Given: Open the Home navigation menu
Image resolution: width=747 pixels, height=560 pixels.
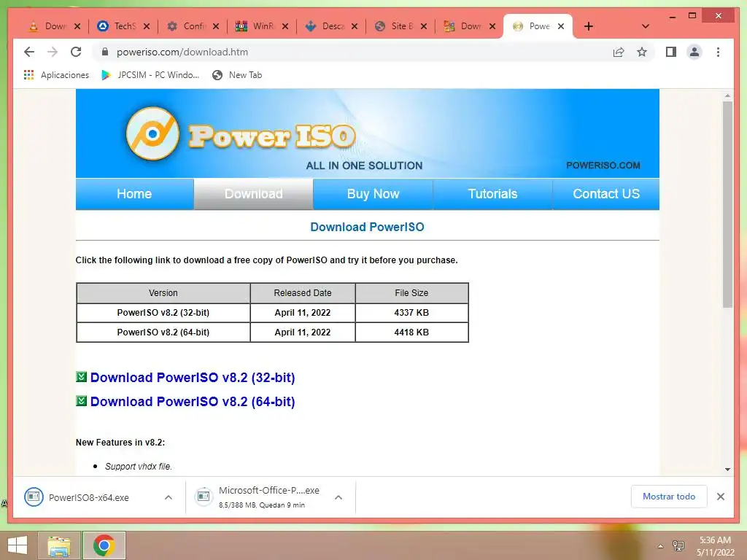Looking at the screenshot, I should [134, 194].
